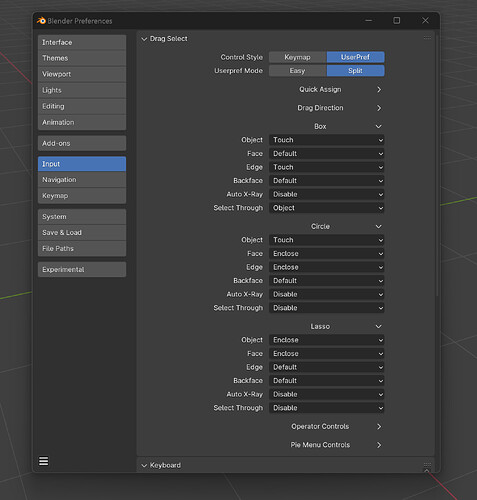Open Circle Face dropdown showing Enclose
The height and width of the screenshot is (500, 477).
click(x=326, y=254)
